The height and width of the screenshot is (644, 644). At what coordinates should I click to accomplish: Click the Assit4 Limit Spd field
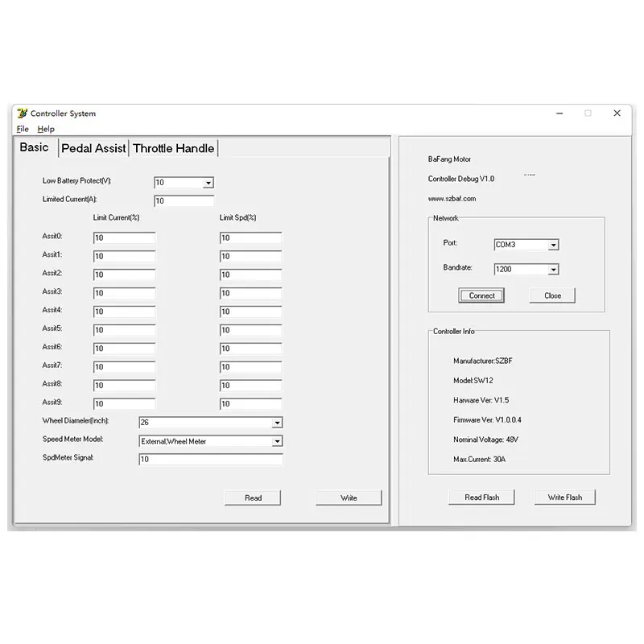pyautogui.click(x=250, y=312)
